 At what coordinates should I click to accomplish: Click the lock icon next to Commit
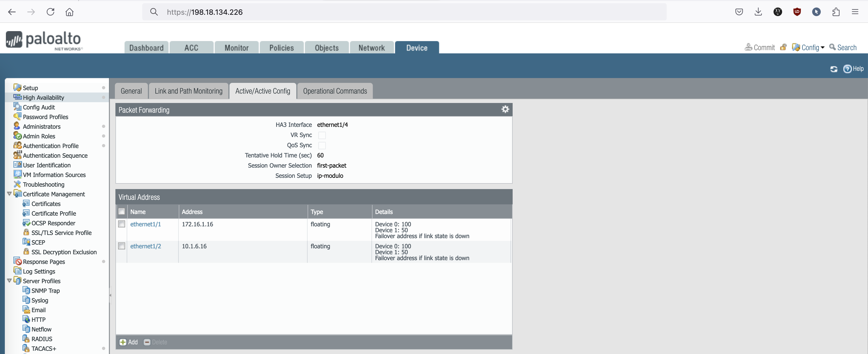783,47
